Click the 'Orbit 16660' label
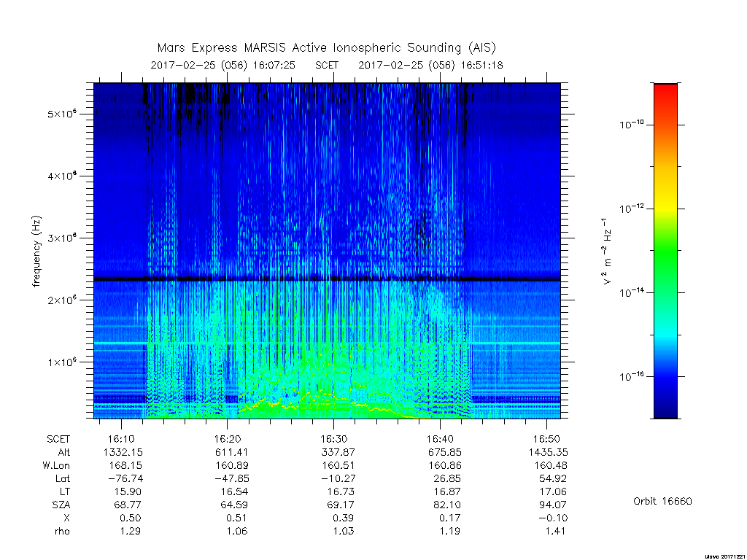Viewport: 747px width, 560px height. [662, 501]
